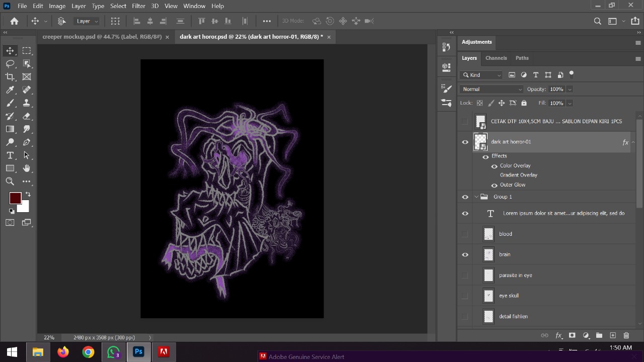
Task: Collapse effects of dark art horror-01 layer
Action: (x=633, y=142)
